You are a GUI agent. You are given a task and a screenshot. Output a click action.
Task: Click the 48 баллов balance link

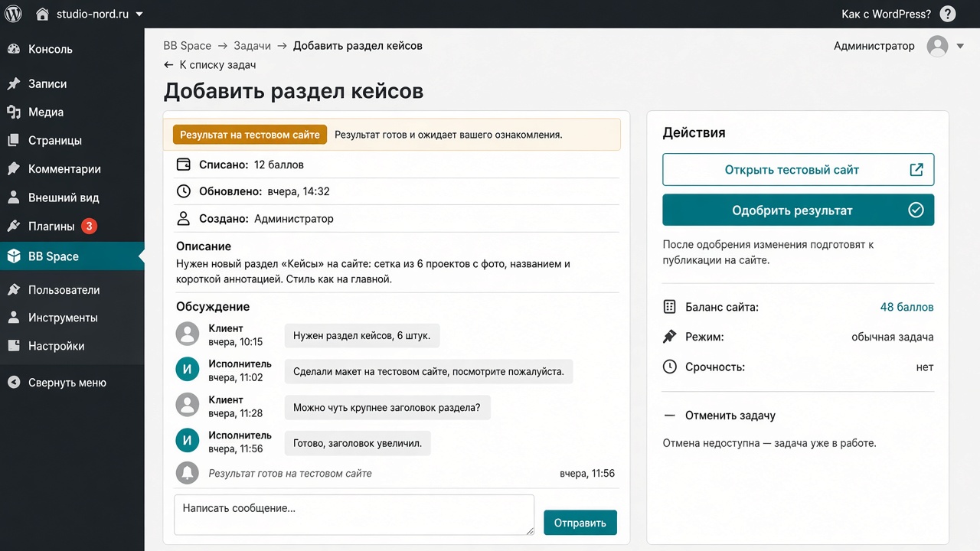pyautogui.click(x=906, y=307)
